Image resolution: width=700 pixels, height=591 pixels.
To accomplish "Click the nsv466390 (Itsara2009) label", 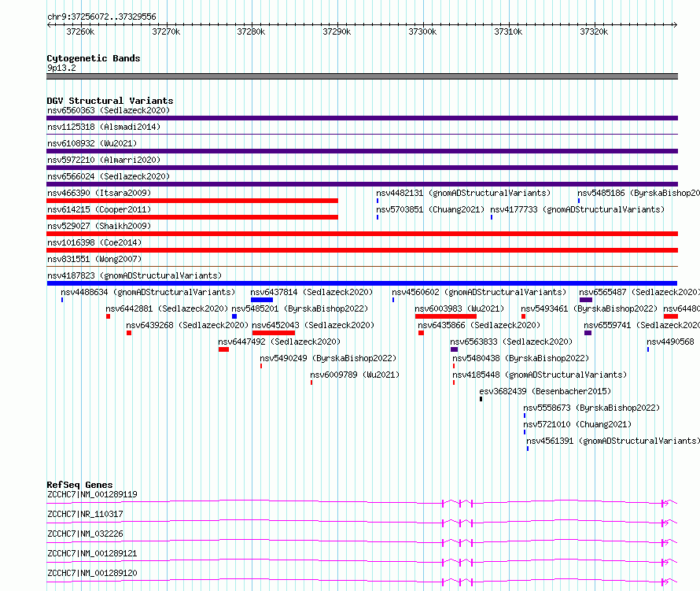I will point(99,193).
